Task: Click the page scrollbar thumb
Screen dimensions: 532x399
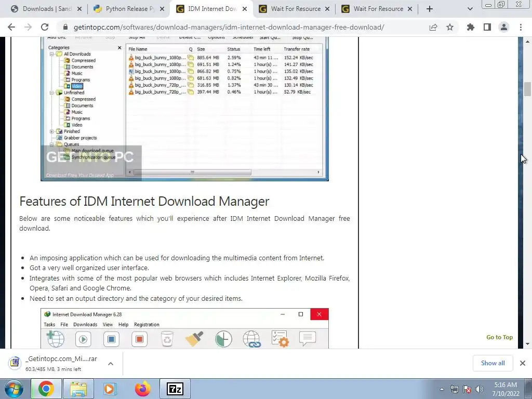Action: point(527,89)
